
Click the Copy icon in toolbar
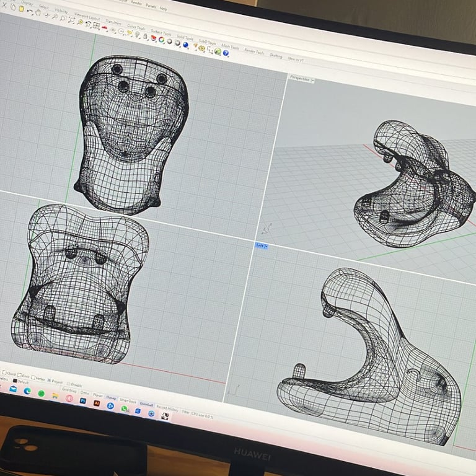click(x=13, y=7)
